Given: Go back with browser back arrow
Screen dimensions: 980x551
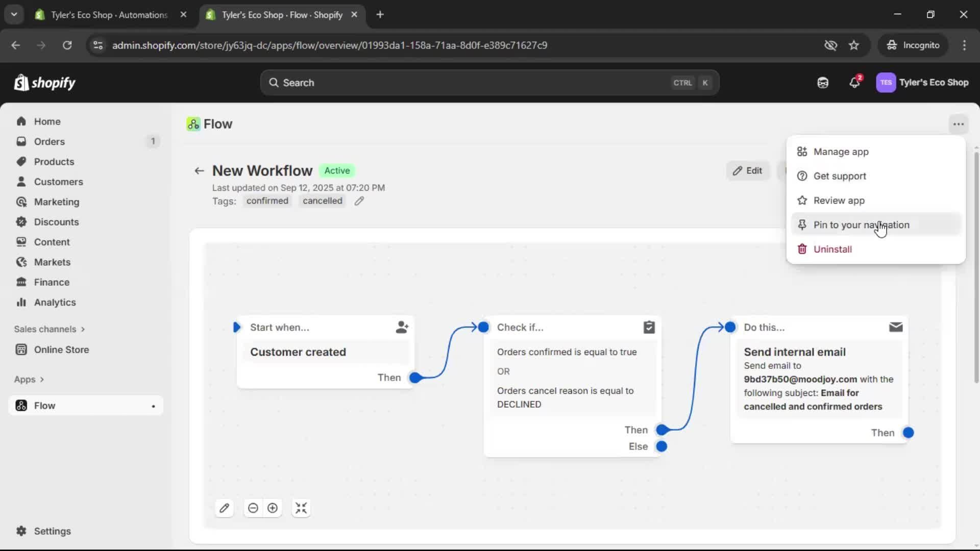Looking at the screenshot, I should [16, 45].
